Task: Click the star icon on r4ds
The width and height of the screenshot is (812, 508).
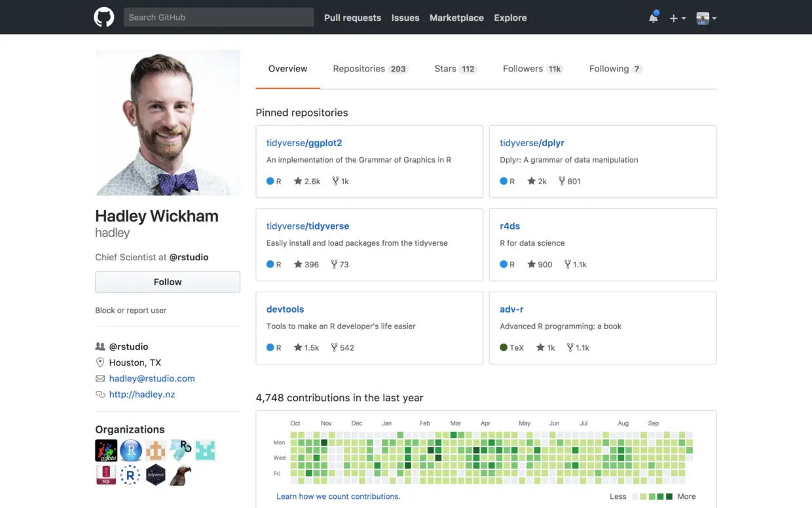Action: coord(531,264)
